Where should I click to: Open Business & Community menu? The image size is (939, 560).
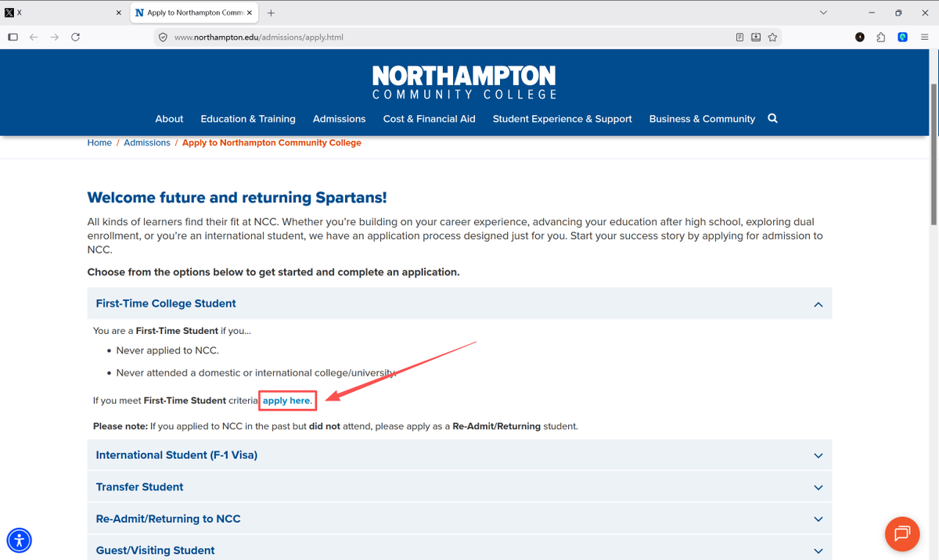click(x=702, y=119)
